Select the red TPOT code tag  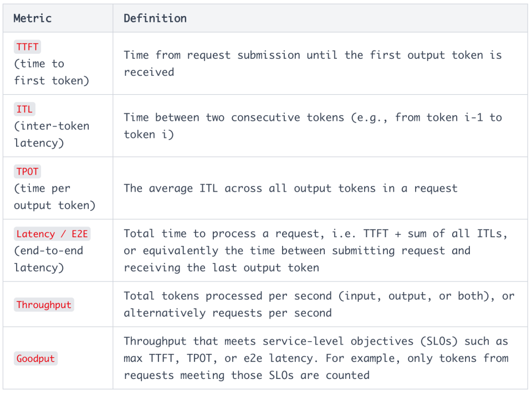28,171
